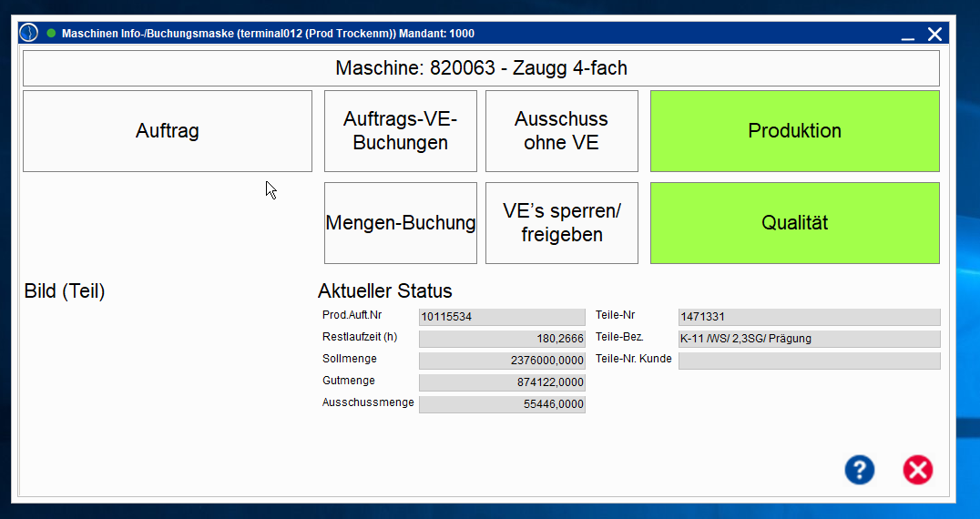
Task: Click the application logo in title bar
Action: (x=29, y=34)
